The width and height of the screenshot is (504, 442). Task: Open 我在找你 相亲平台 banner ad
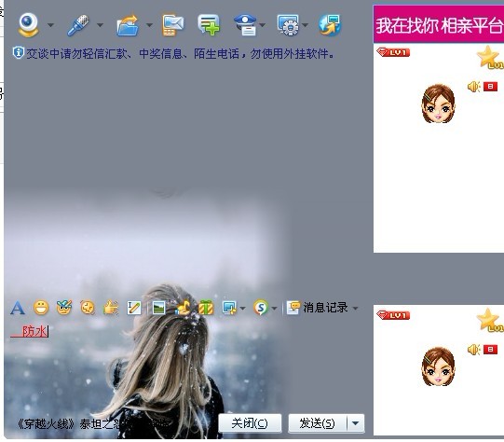tap(439, 24)
